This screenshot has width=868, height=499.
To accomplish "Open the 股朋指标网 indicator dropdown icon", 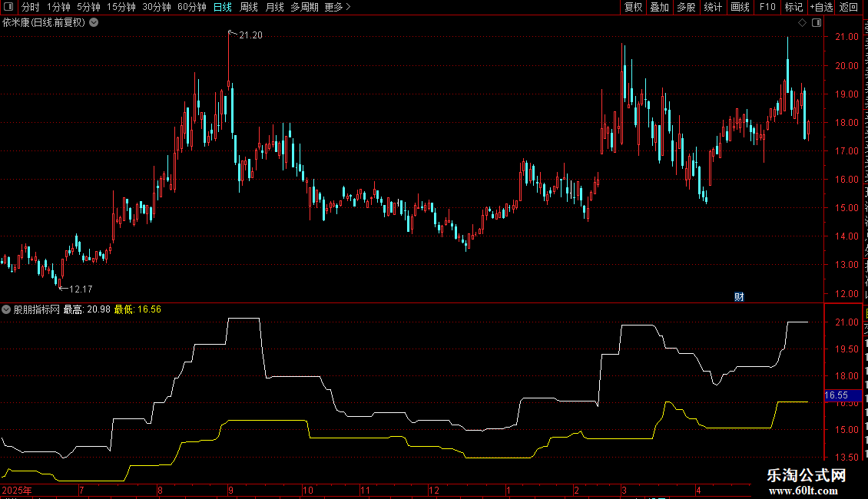I will (6, 310).
